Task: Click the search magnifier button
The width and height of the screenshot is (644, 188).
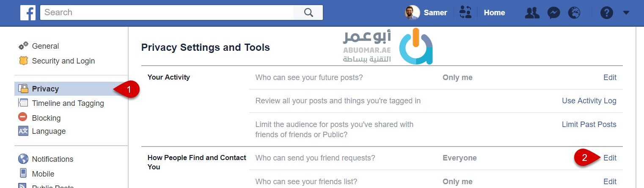Action: click(x=308, y=12)
